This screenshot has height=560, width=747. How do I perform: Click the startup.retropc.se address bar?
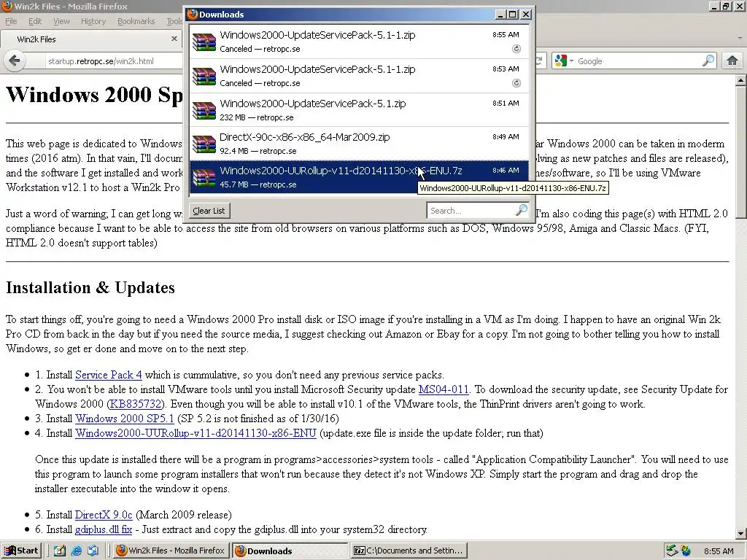[115, 61]
